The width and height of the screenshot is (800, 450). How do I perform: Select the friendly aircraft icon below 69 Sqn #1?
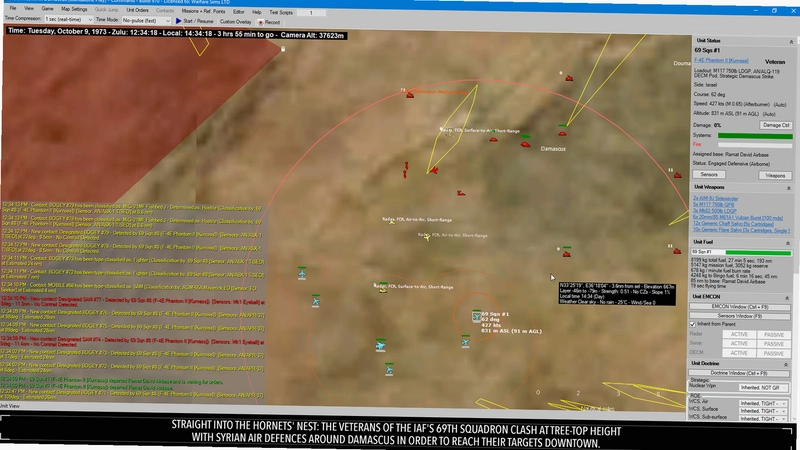coord(465,342)
